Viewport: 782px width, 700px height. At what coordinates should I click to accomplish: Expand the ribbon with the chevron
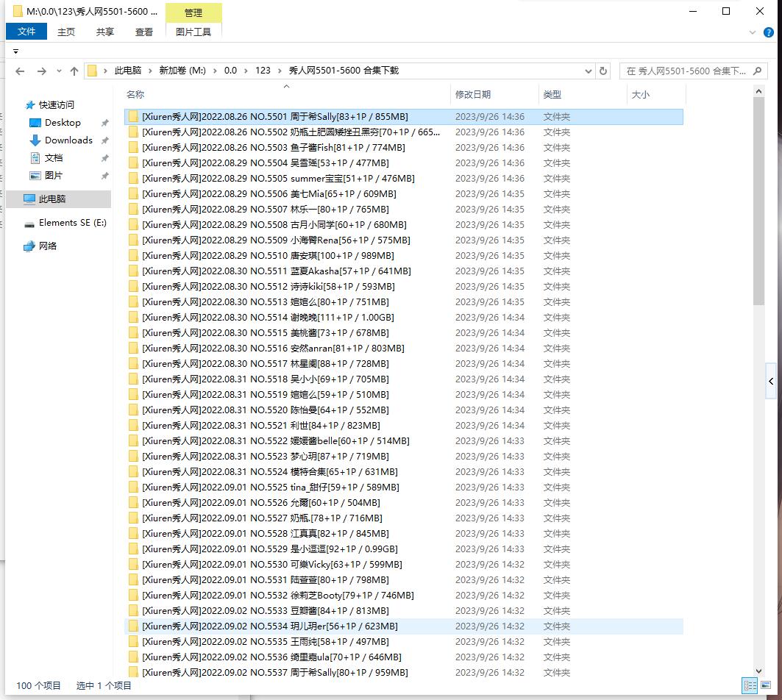tap(753, 32)
